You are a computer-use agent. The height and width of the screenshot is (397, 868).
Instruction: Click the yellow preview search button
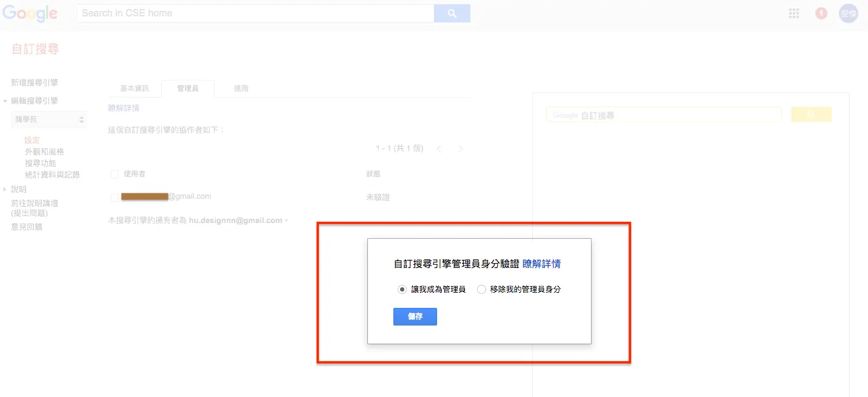coord(811,115)
